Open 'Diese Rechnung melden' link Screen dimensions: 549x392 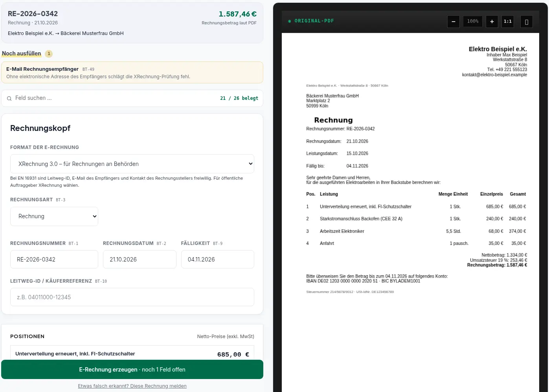tap(132, 386)
